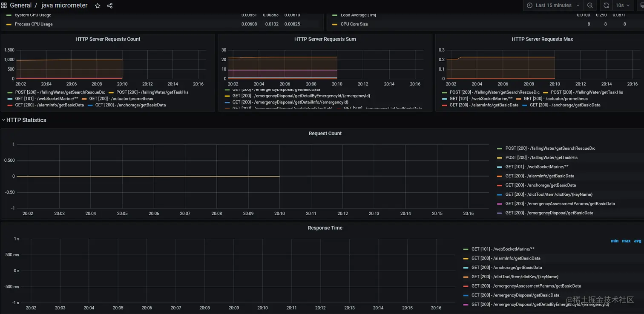Toggle actuator/prometheus series in Requests Max panel
This screenshot has height=314, width=644.
click(555, 99)
